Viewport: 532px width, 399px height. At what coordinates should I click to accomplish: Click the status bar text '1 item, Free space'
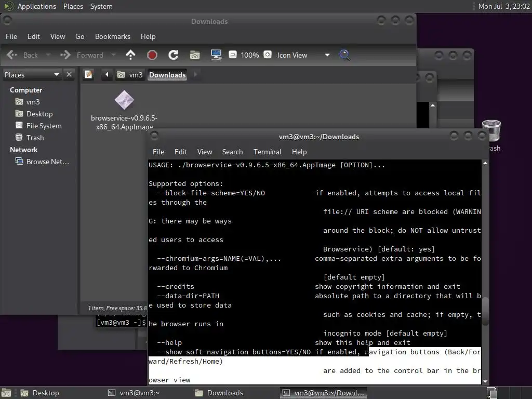(117, 308)
